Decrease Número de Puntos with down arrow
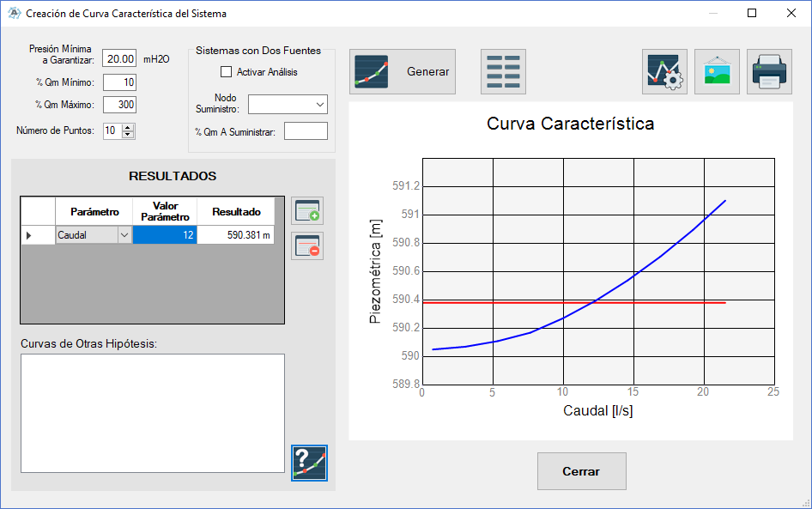This screenshot has width=812, height=509. 128,135
